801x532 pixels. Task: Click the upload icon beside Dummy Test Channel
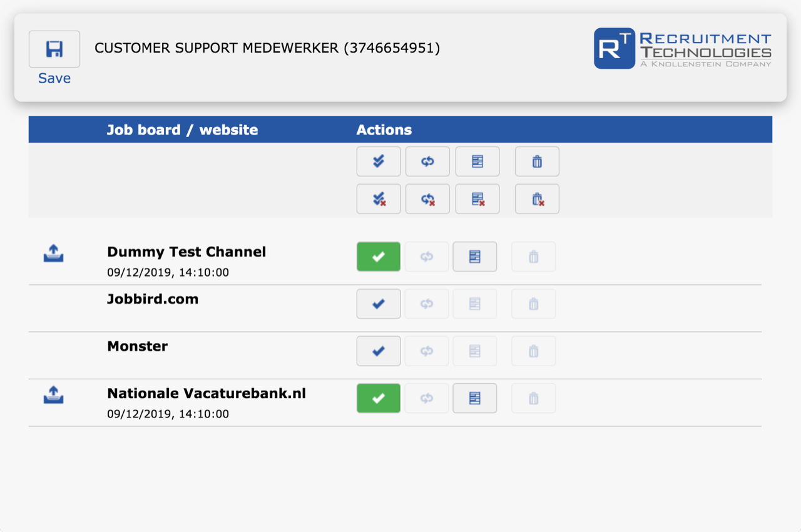pyautogui.click(x=54, y=253)
